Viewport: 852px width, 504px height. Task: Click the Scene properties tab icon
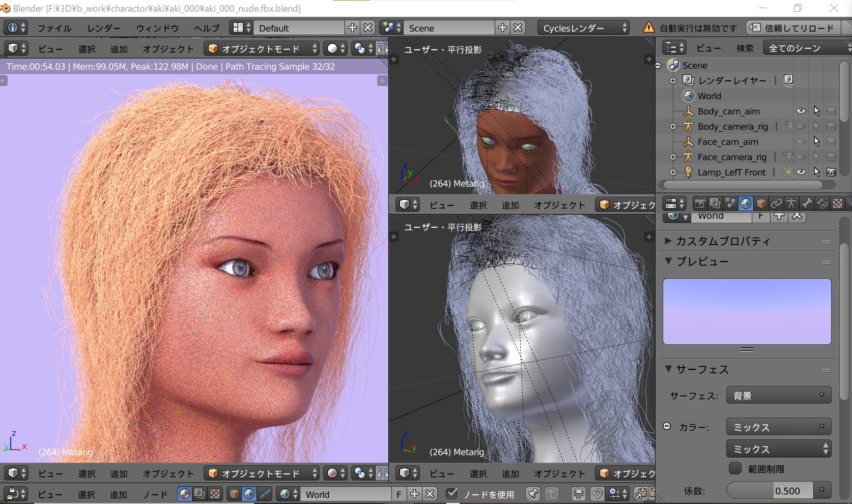point(730,204)
